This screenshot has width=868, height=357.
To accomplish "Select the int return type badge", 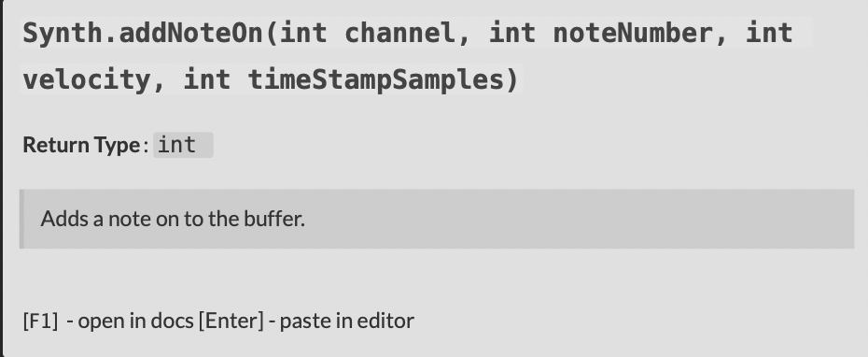I will [x=183, y=145].
